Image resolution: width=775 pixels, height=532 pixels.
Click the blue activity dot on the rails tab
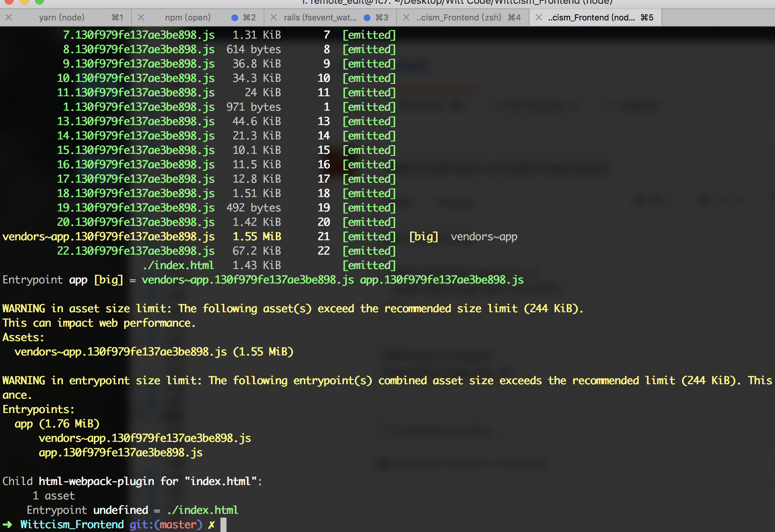tap(367, 17)
